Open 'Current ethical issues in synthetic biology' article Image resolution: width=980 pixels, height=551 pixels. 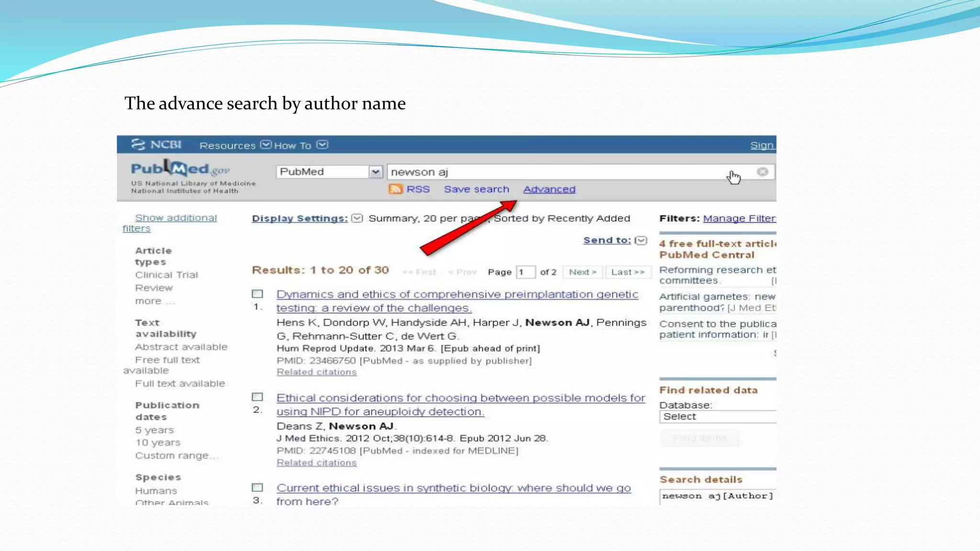point(454,495)
